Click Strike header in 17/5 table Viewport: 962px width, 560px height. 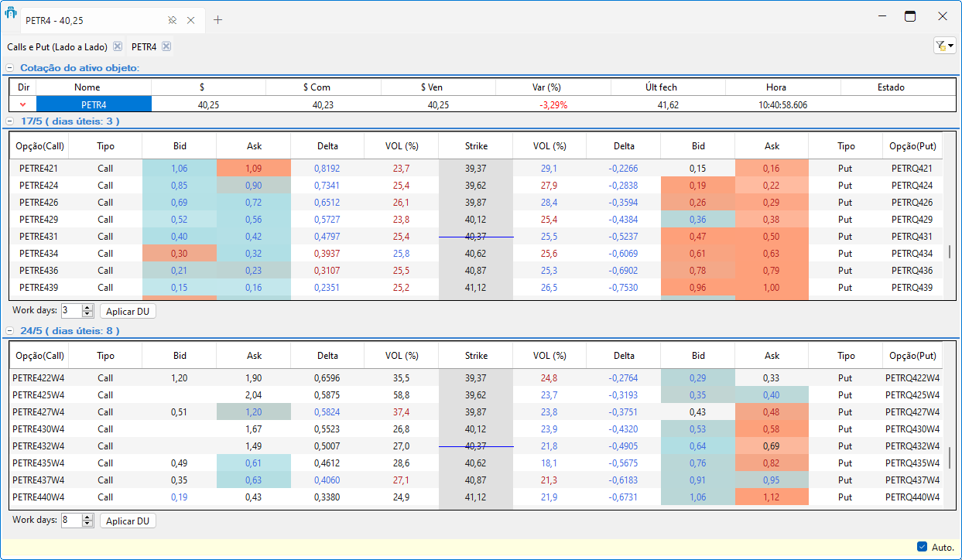click(x=476, y=145)
